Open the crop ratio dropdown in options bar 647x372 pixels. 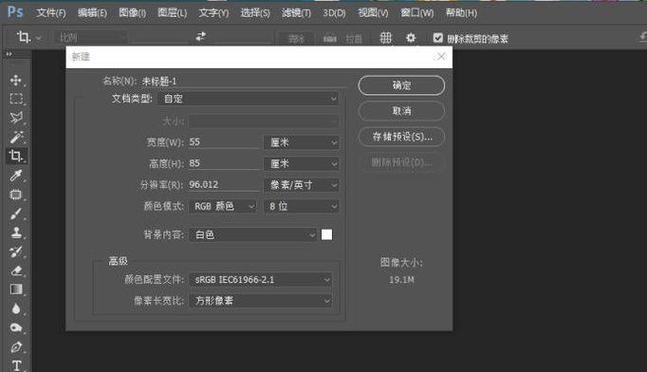pyautogui.click(x=91, y=38)
